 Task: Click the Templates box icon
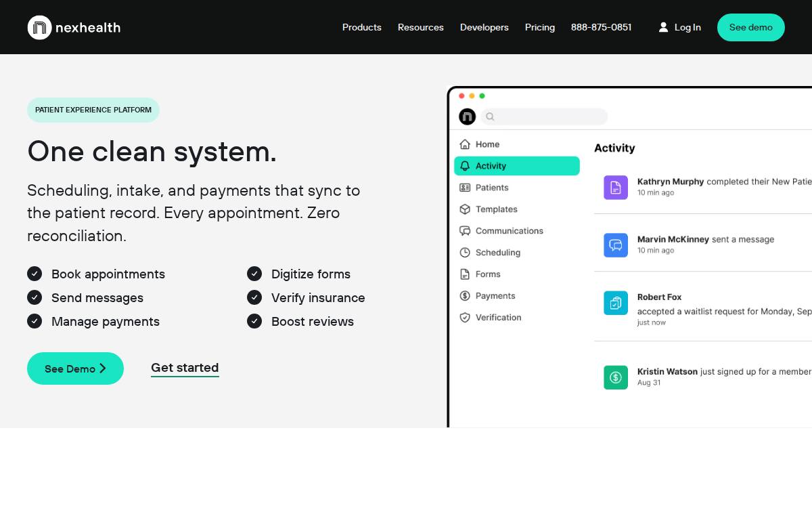tap(465, 209)
